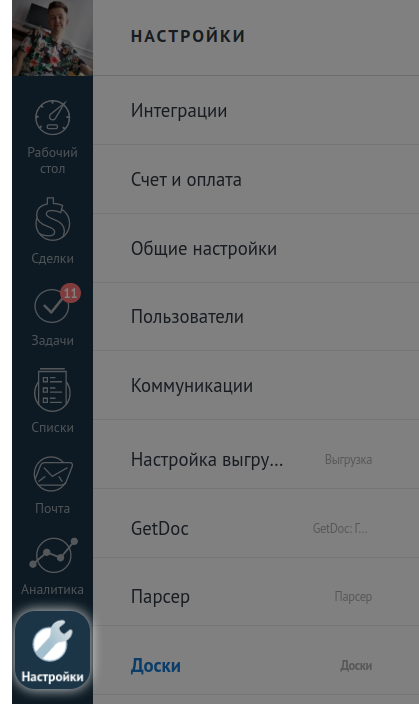
Task: Click the red 11 tasks badge
Action: [x=70, y=293]
